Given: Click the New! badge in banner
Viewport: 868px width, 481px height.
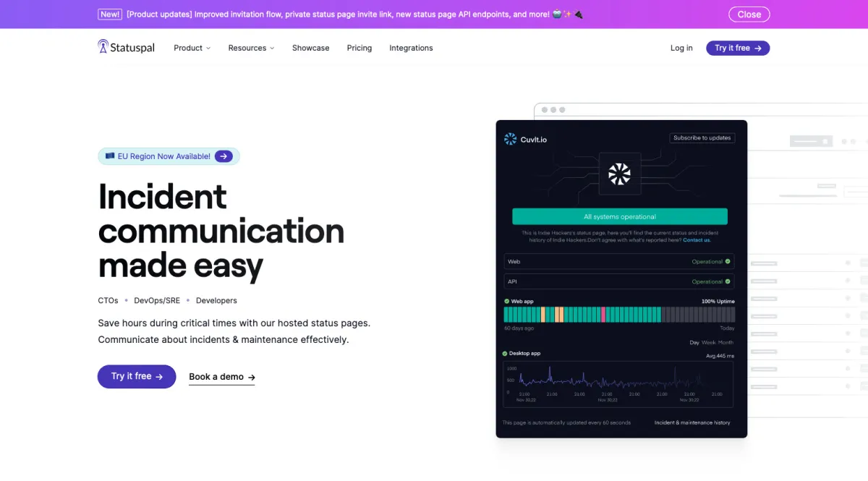Looking at the screenshot, I should pyautogui.click(x=110, y=14).
